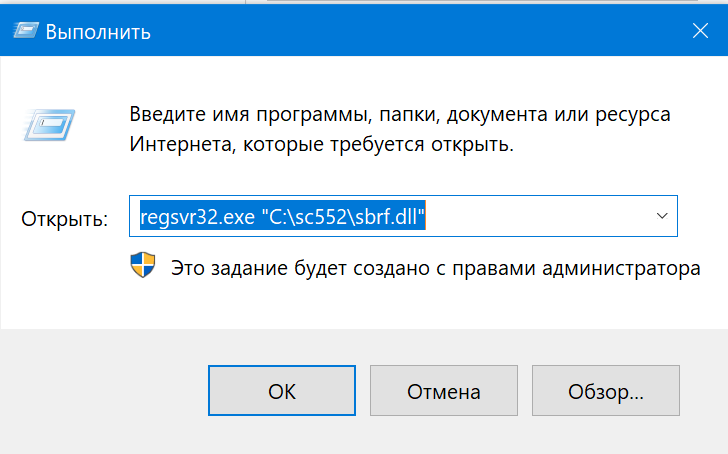Image resolution: width=728 pixels, height=454 pixels.
Task: Click the Выполнить title text
Action: click(x=98, y=32)
